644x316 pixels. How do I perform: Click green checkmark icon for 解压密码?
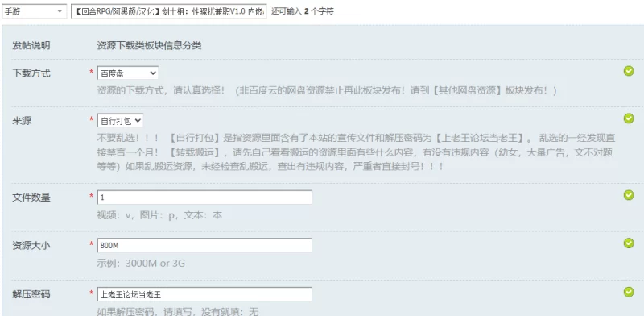tap(629, 292)
